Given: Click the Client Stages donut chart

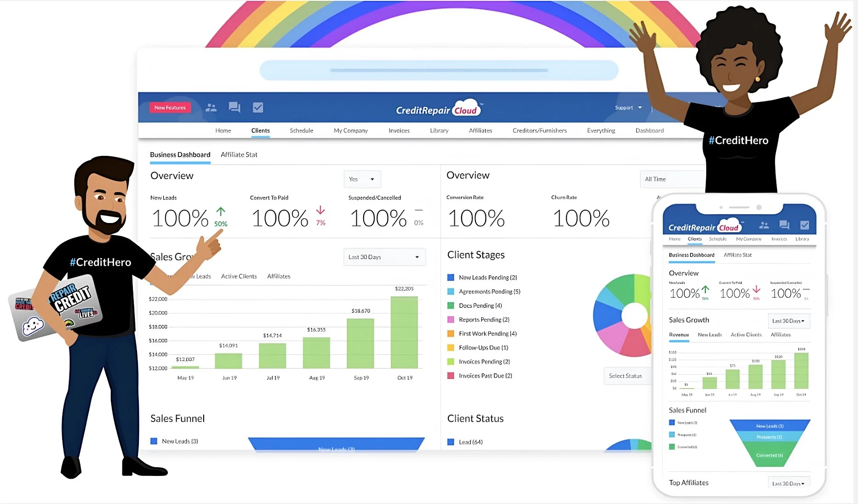Looking at the screenshot, I should [623, 315].
